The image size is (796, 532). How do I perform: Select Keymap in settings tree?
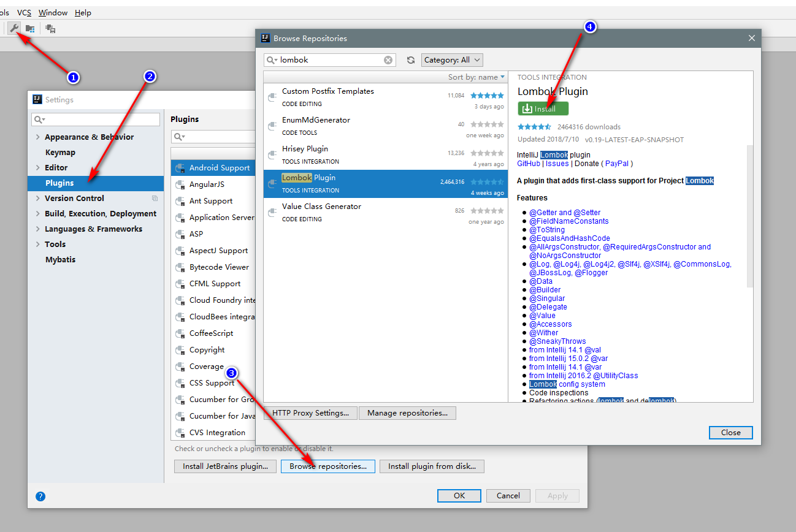point(60,153)
